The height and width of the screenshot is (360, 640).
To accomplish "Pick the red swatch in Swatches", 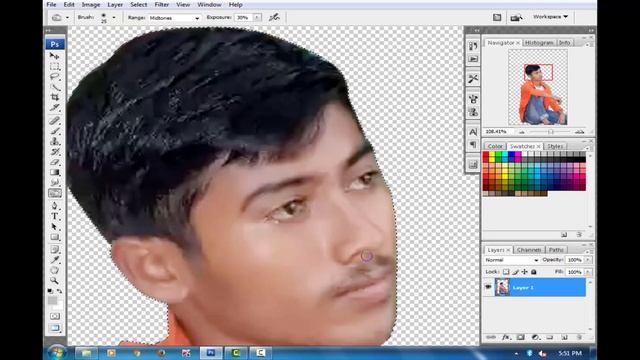I will 486,154.
